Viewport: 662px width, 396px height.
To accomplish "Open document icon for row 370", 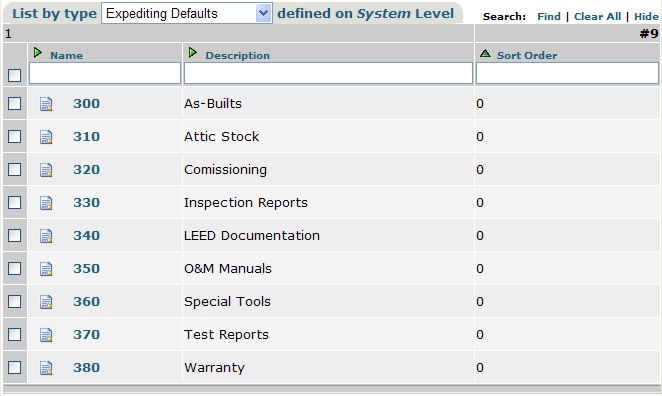I will click(x=46, y=334).
